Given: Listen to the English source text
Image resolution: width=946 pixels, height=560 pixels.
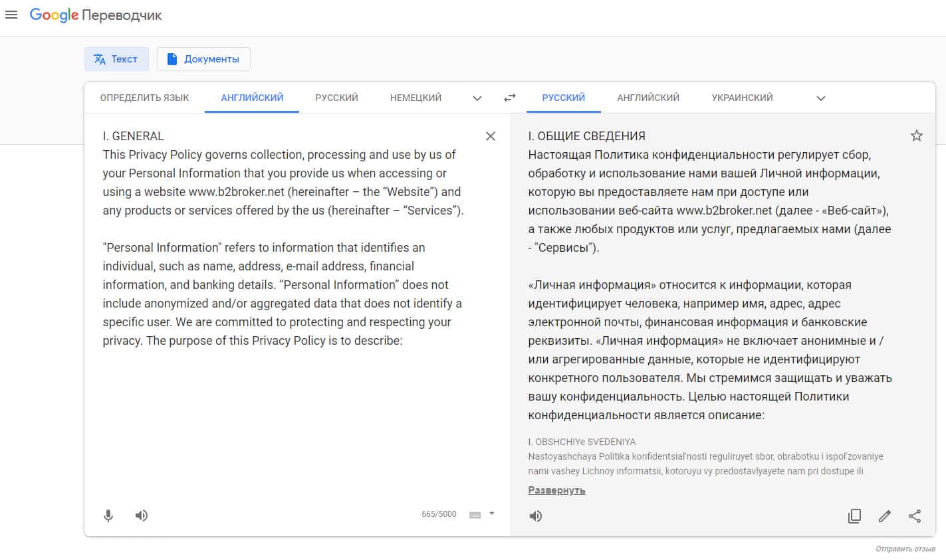Looking at the screenshot, I should coord(142,515).
